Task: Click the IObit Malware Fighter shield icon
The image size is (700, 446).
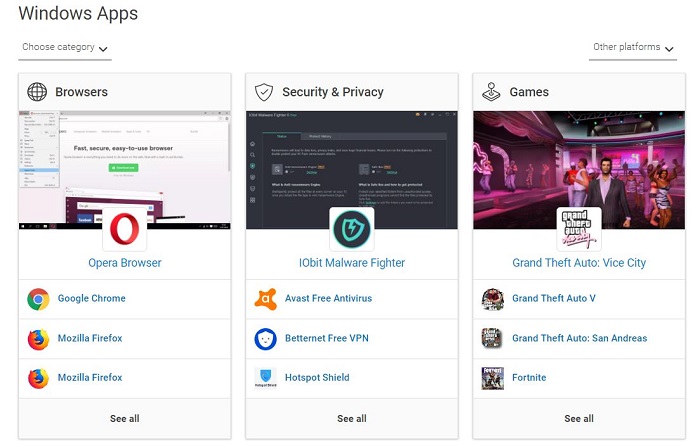Action: coord(352,229)
